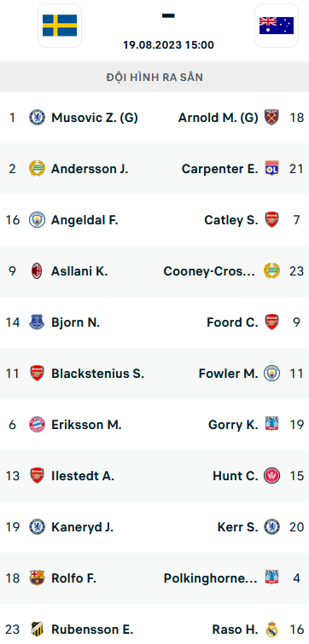Click West Ham badge beside Arnold M.

tap(271, 118)
